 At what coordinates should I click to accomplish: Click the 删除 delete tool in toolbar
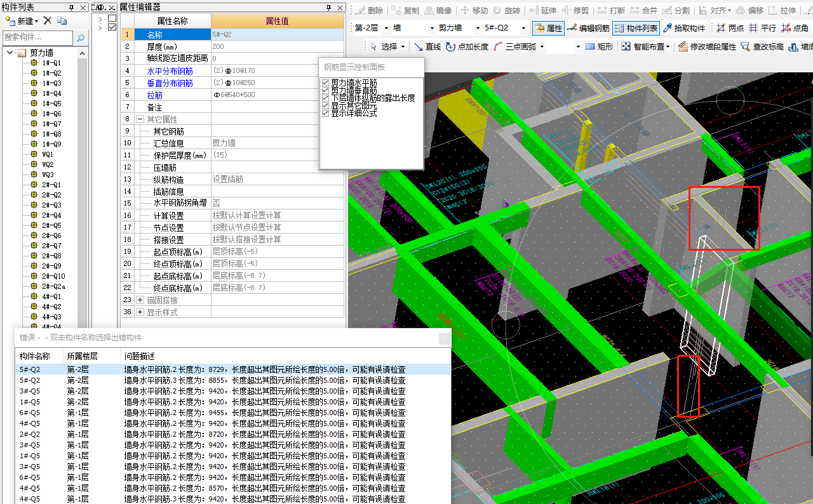tap(369, 10)
